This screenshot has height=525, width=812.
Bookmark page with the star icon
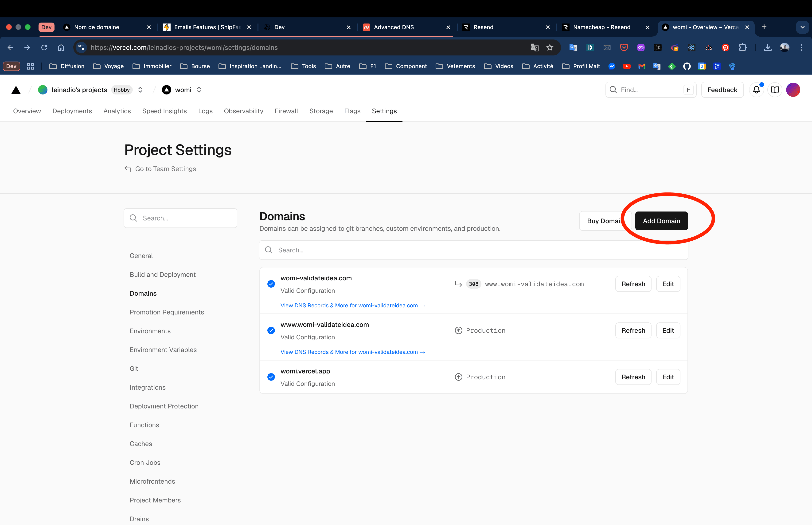(550, 48)
